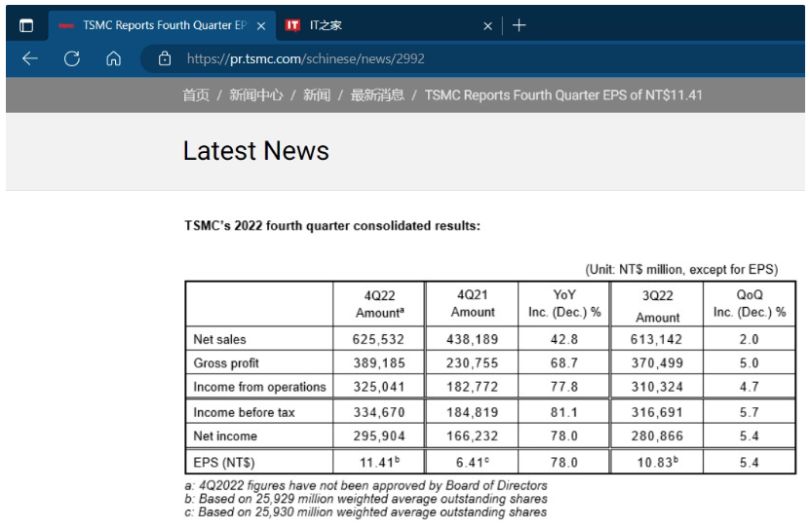
Task: Close the IT之家 tab
Action: 487,26
